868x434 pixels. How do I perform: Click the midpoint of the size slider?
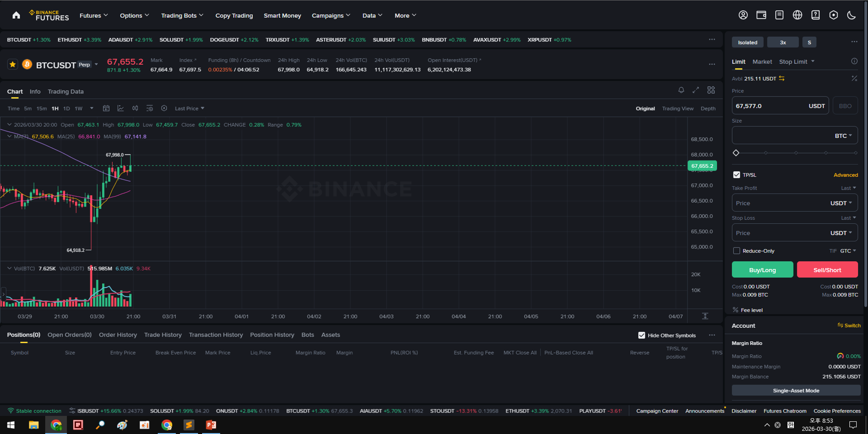click(796, 153)
